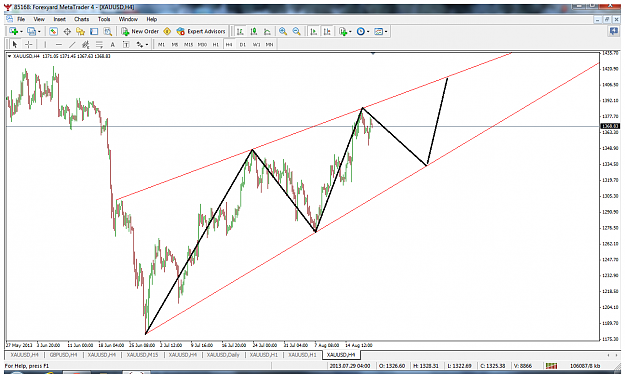Click the 1368.83 current price label
625x374 pixels.
coord(610,126)
